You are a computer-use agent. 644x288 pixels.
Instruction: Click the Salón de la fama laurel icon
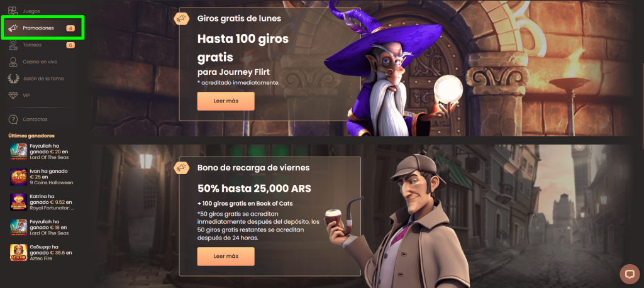tap(14, 78)
